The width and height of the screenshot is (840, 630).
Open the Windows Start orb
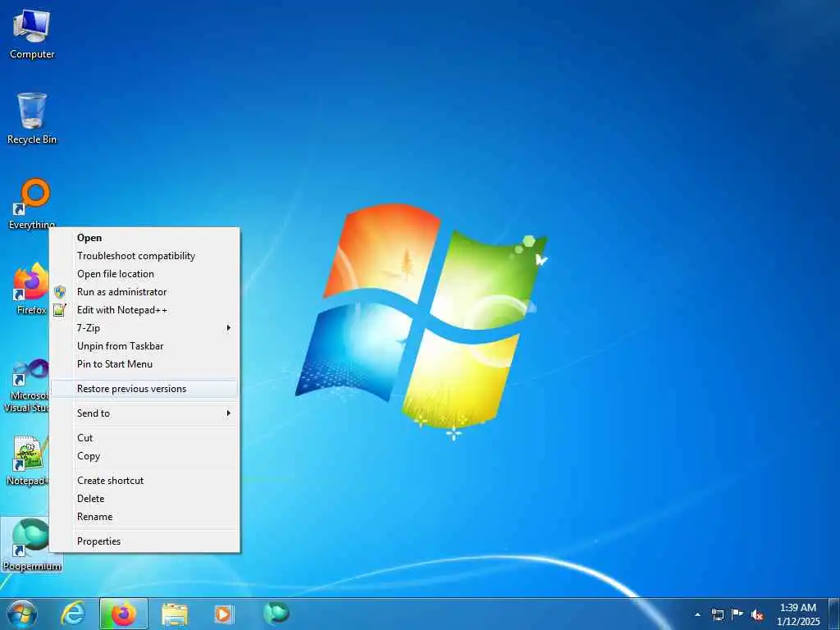pyautogui.click(x=22, y=614)
